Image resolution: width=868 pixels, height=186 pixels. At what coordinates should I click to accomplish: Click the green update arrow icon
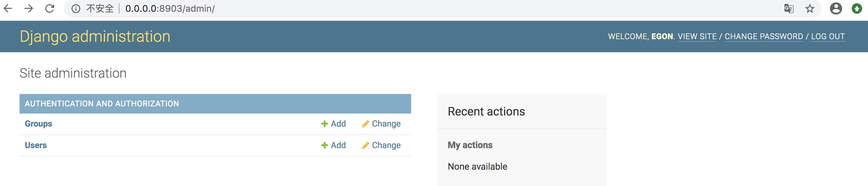(x=857, y=8)
